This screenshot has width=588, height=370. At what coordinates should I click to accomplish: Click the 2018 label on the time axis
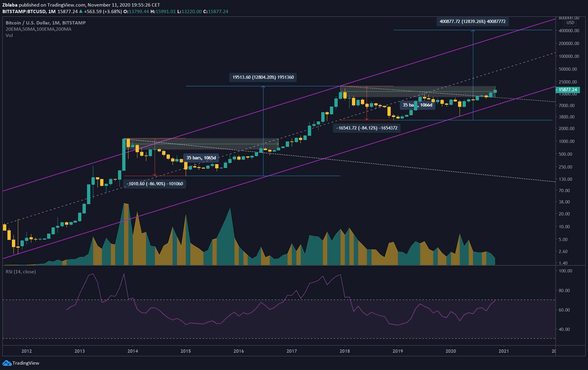[345, 351]
